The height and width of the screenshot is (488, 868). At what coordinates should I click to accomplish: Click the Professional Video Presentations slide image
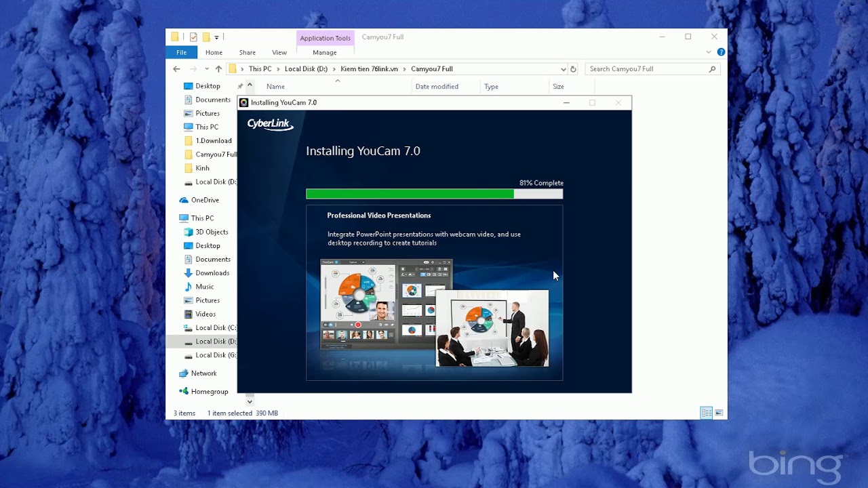(x=435, y=313)
